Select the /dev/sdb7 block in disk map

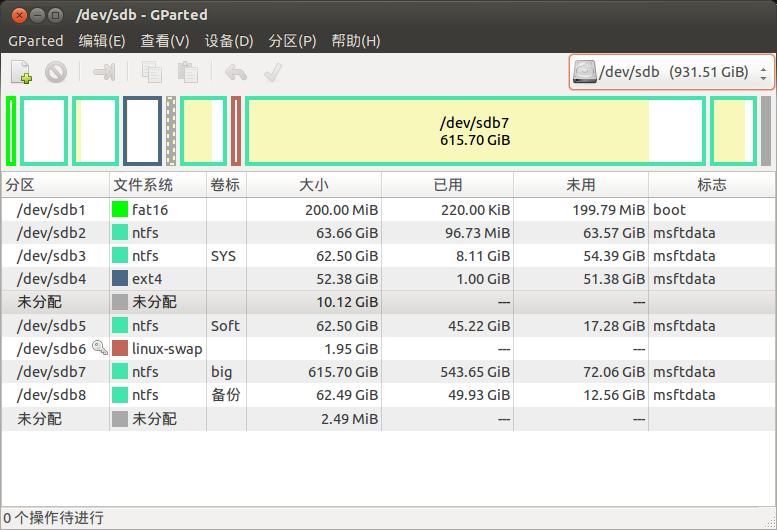[x=475, y=131]
